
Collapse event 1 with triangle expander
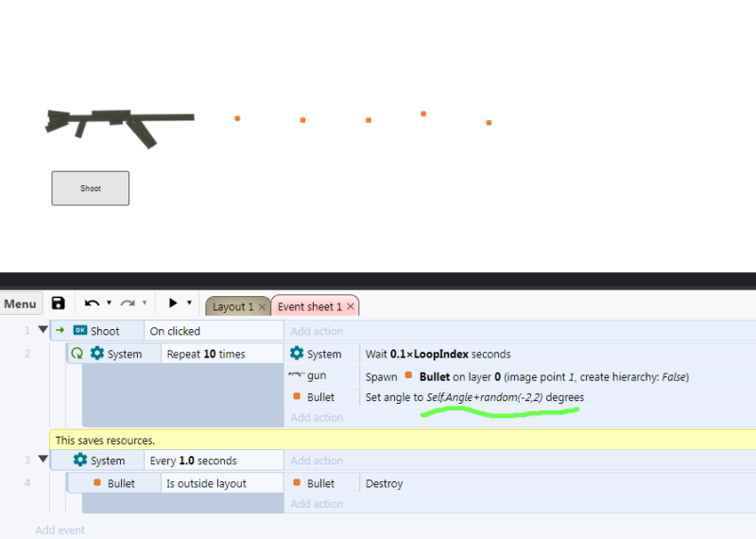[43, 330]
